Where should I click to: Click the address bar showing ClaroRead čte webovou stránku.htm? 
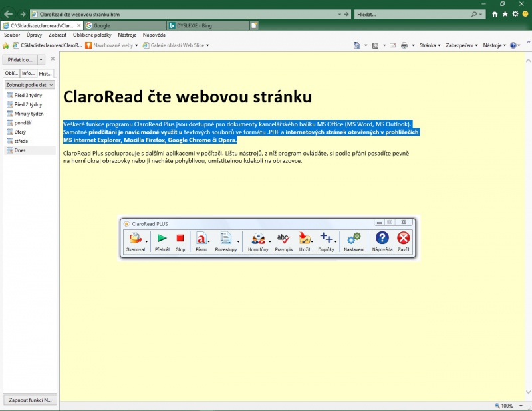pos(185,14)
